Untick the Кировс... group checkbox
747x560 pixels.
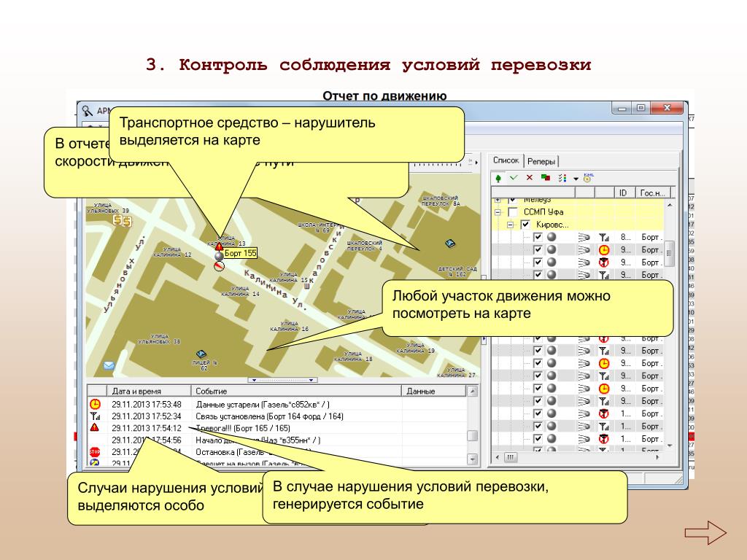[x=525, y=225]
